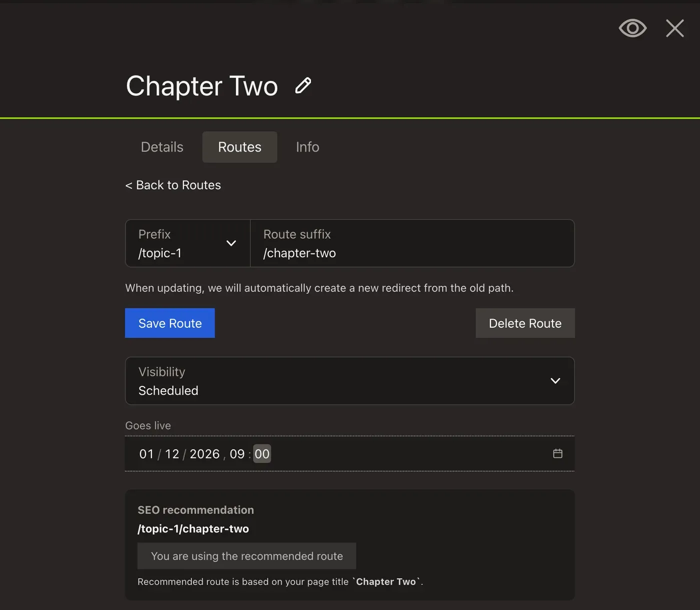Click the Route suffix field
This screenshot has height=610, width=700.
point(412,243)
